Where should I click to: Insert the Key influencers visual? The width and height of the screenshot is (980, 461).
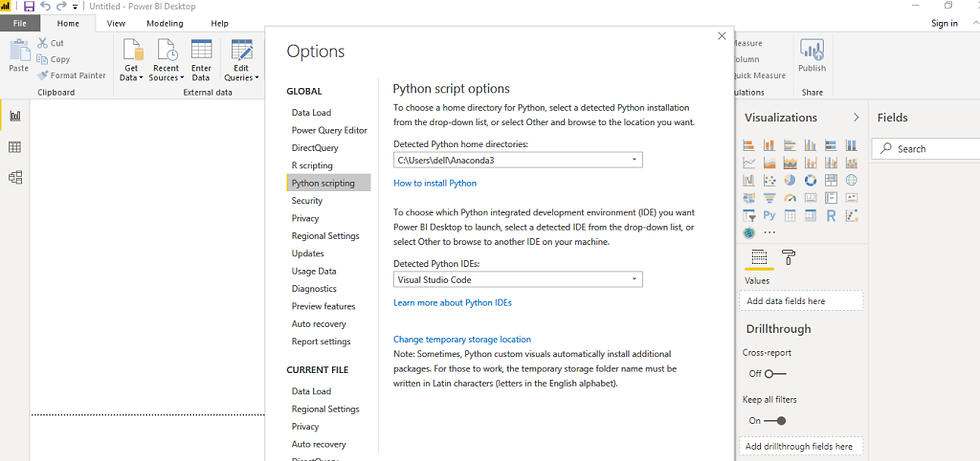(851, 216)
